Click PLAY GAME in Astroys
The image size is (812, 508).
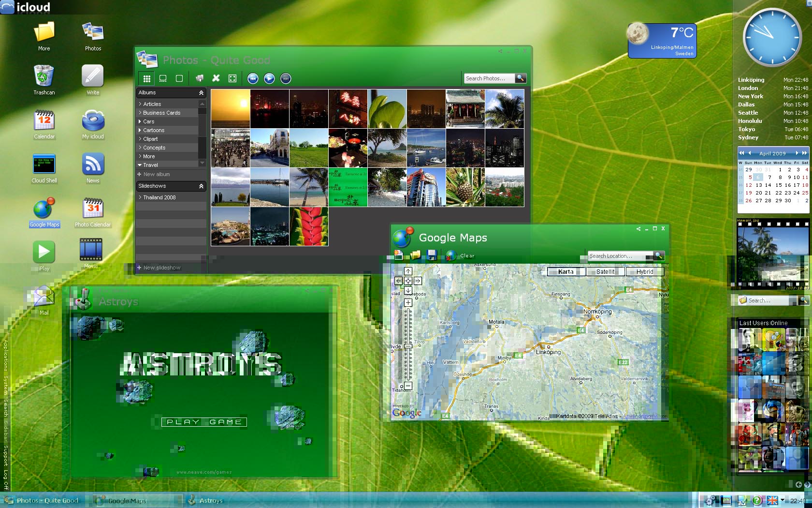(204, 422)
